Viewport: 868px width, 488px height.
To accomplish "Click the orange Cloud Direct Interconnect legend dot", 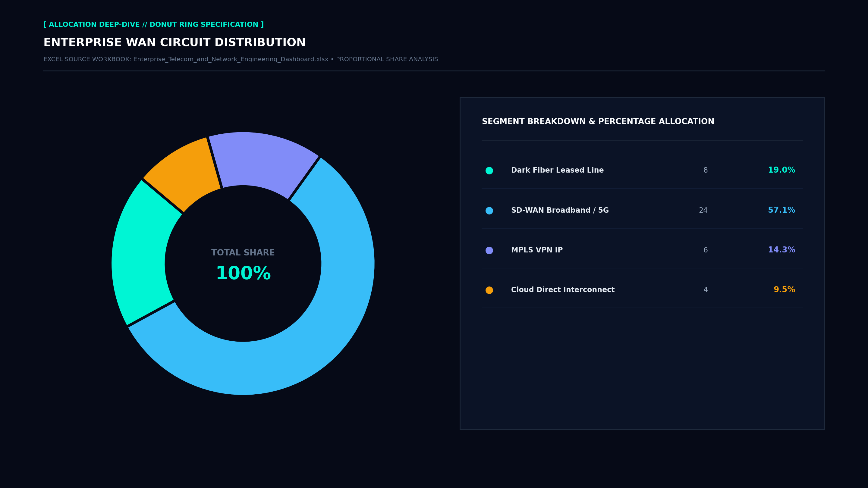I will (489, 290).
